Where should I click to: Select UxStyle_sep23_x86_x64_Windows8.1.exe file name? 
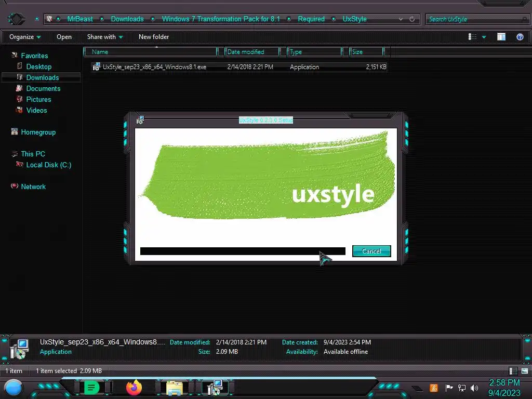point(154,67)
